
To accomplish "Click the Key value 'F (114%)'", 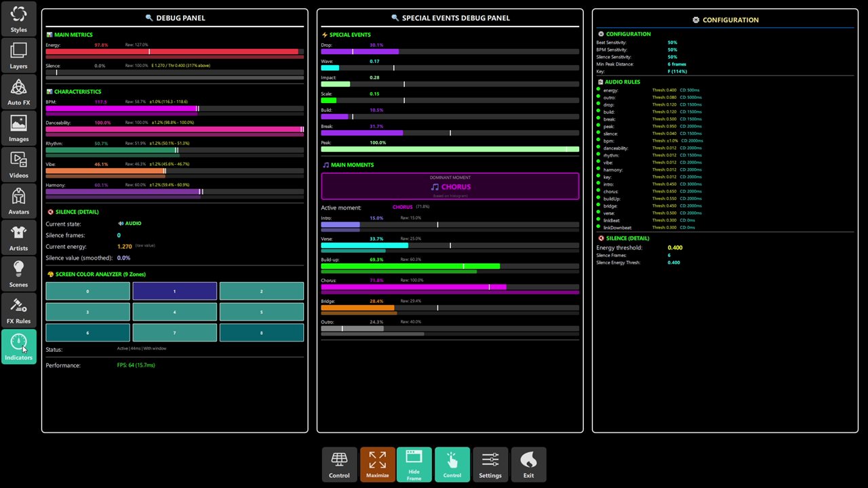I will [677, 72].
